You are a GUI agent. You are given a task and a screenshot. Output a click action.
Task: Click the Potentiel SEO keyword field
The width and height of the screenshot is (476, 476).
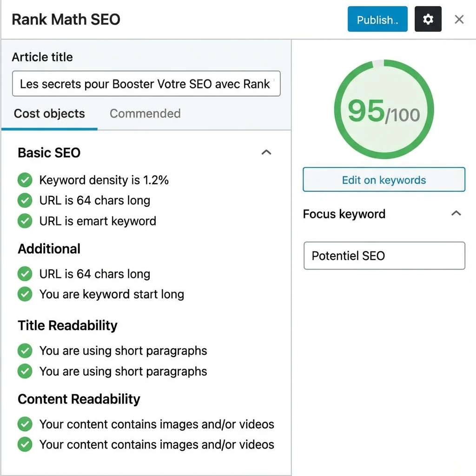click(x=384, y=256)
